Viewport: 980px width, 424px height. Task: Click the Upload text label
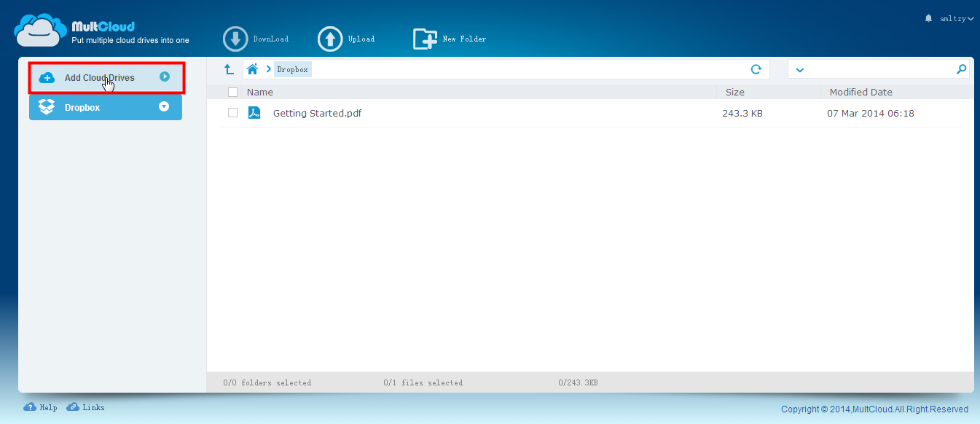coord(361,39)
